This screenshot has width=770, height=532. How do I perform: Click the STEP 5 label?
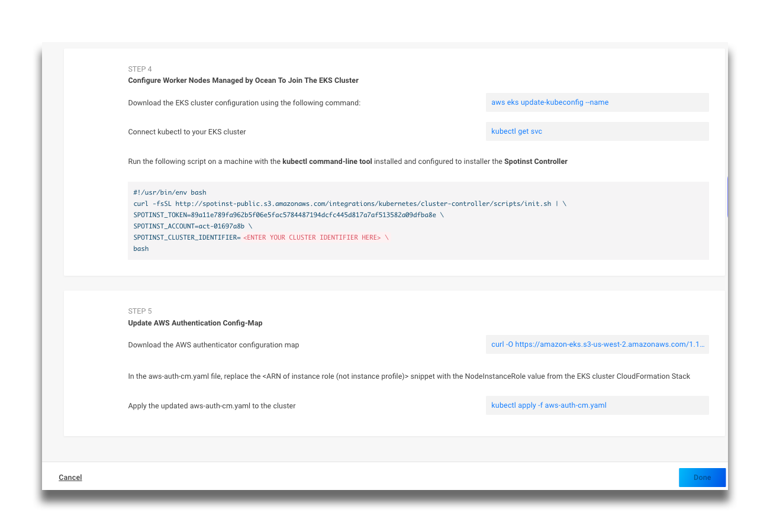pos(140,311)
